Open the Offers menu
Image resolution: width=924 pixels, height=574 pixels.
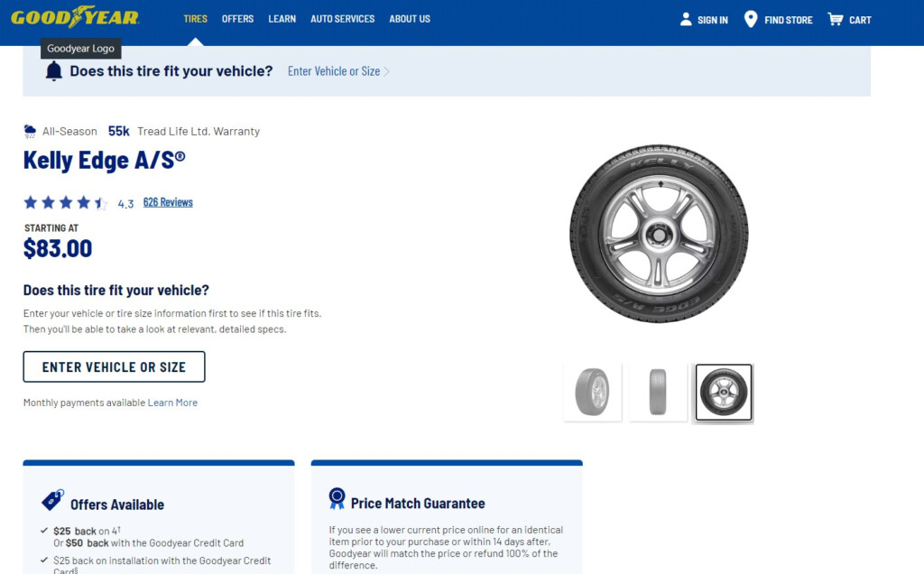[x=237, y=19]
